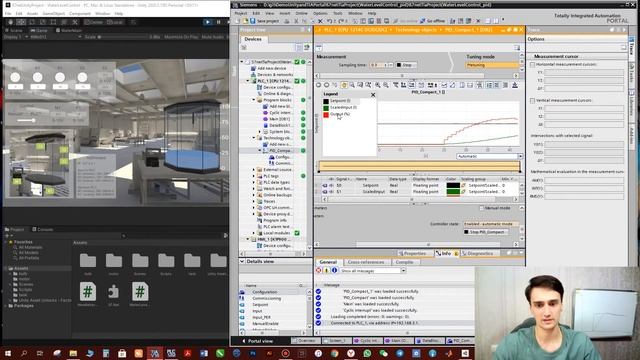Open Online menu in TIA Portal
Screen dimensions: 640x360
click(301, 13)
